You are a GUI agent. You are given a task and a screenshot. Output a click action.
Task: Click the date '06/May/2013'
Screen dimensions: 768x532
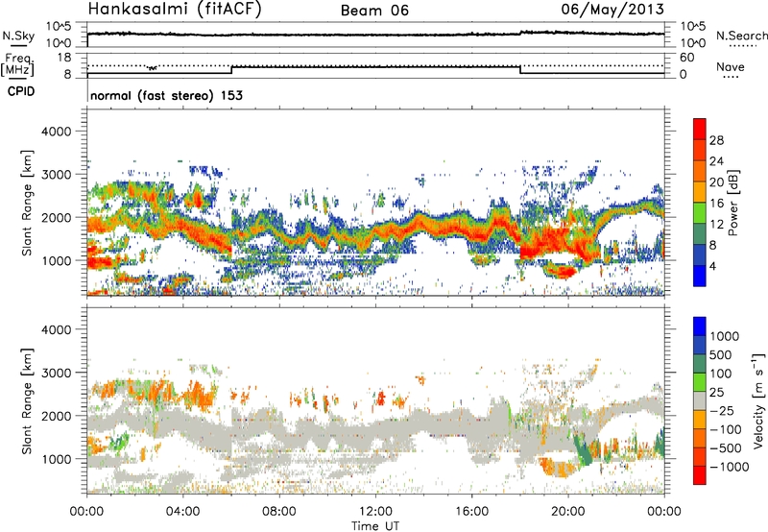(612, 10)
